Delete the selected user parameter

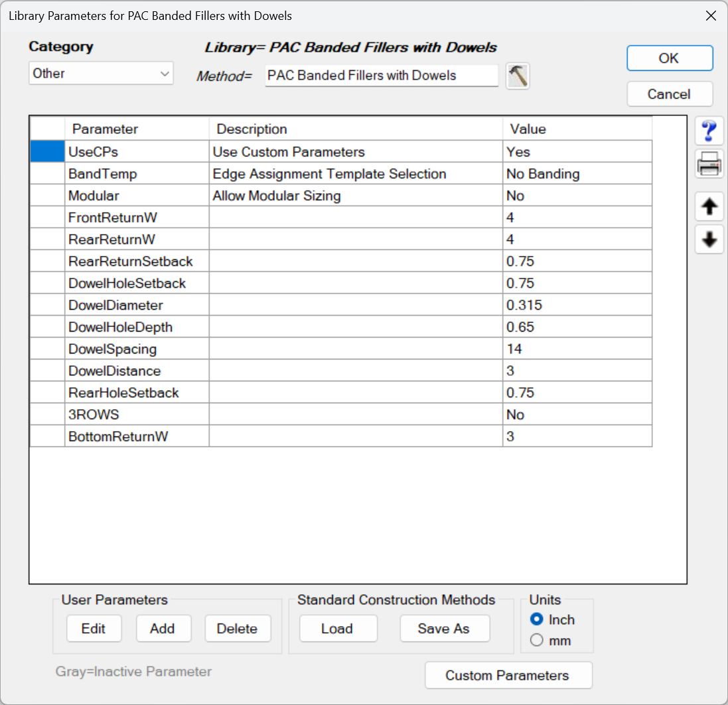[x=238, y=629]
